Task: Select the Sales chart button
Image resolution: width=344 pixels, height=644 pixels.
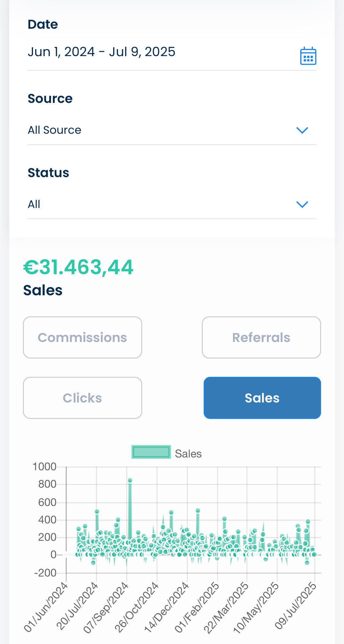Action: point(262,398)
